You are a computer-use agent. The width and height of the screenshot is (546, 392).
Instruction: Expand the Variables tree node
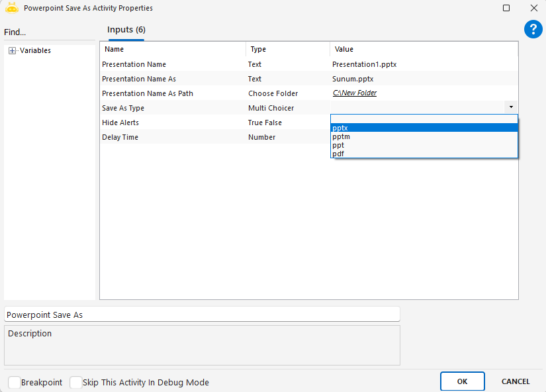pos(13,51)
